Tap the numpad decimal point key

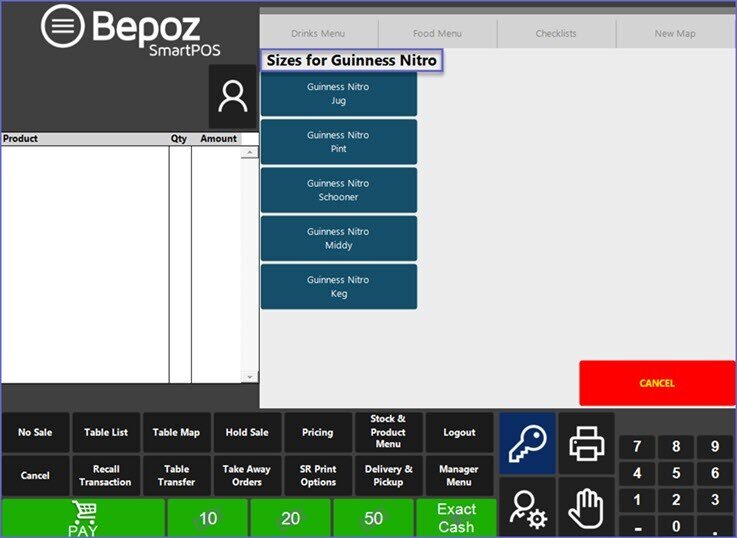[715, 526]
